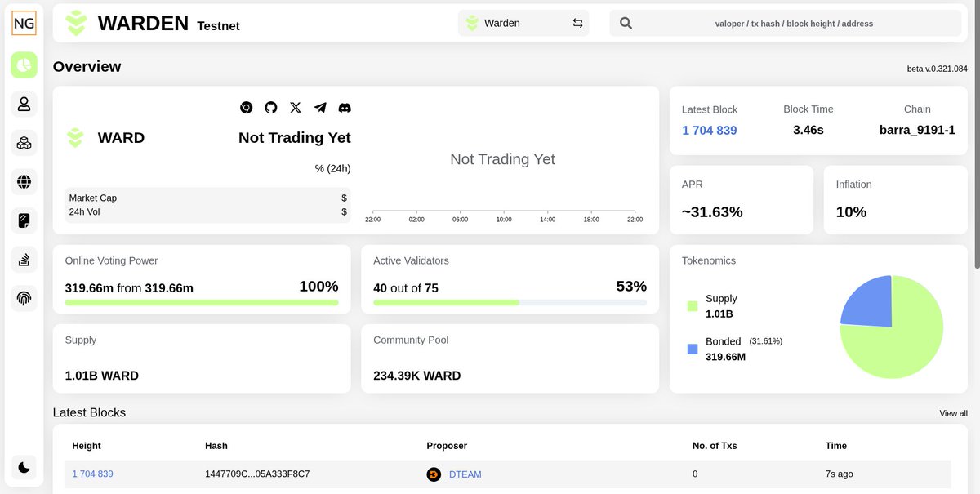This screenshot has width=980, height=494.
Task: Open the Warden network selector dropdown
Action: coord(523,23)
